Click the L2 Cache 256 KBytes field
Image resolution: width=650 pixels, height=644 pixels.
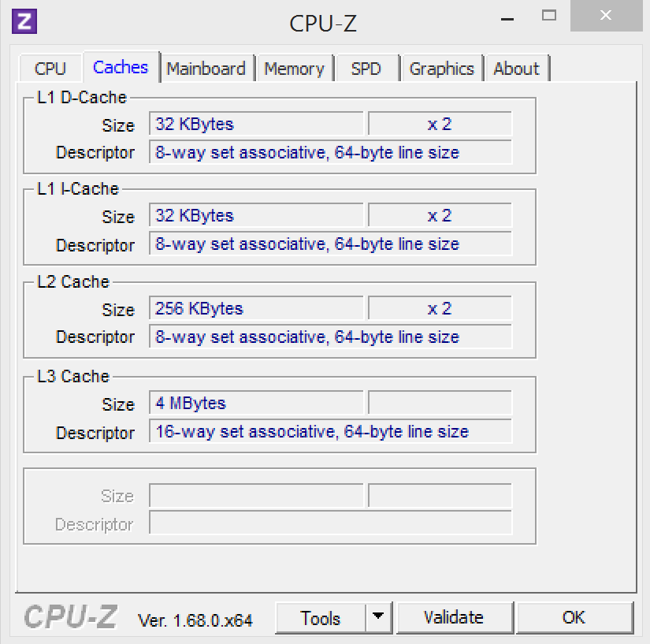pos(256,308)
